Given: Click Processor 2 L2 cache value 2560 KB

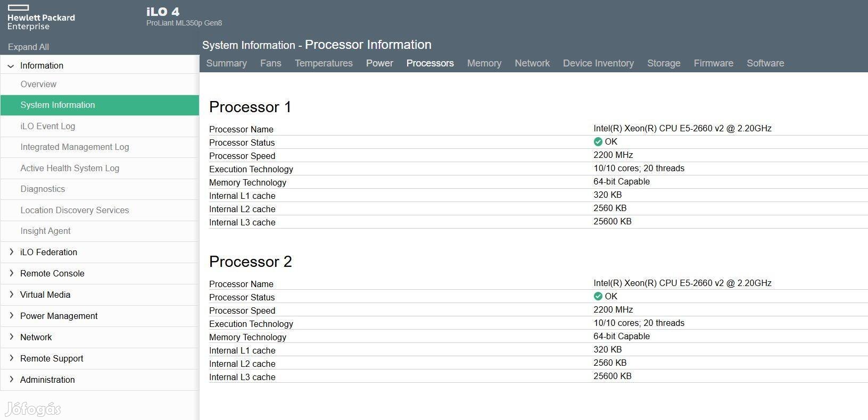Looking at the screenshot, I should click(610, 363).
